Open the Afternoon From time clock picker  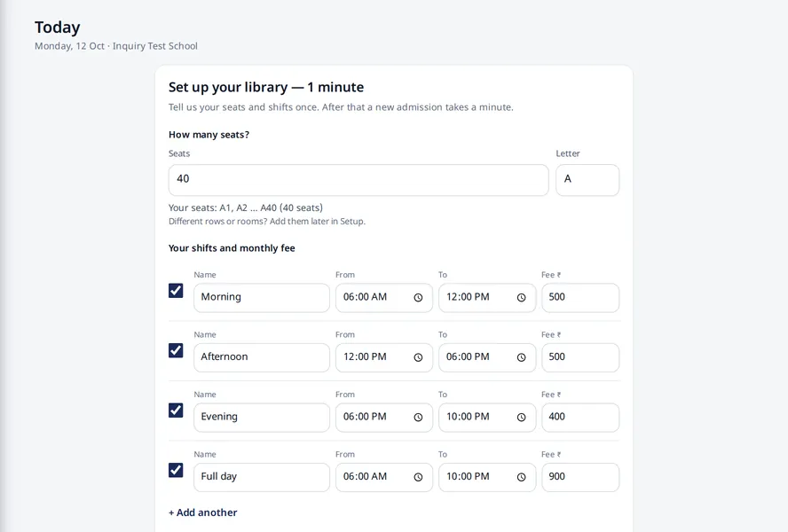[418, 357]
